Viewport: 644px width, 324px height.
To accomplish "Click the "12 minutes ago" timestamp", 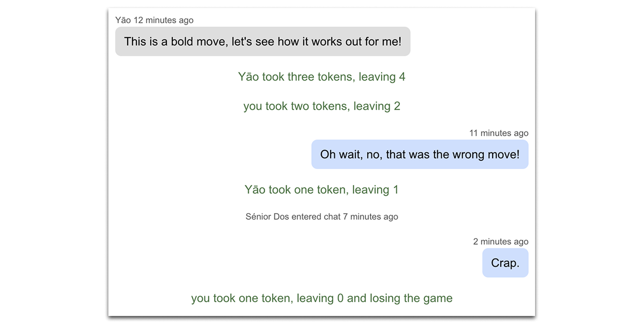I will pyautogui.click(x=163, y=20).
